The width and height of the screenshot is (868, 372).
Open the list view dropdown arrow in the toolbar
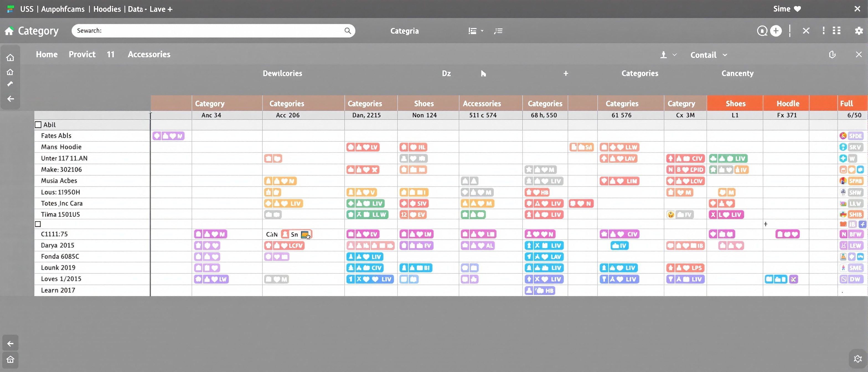(482, 31)
